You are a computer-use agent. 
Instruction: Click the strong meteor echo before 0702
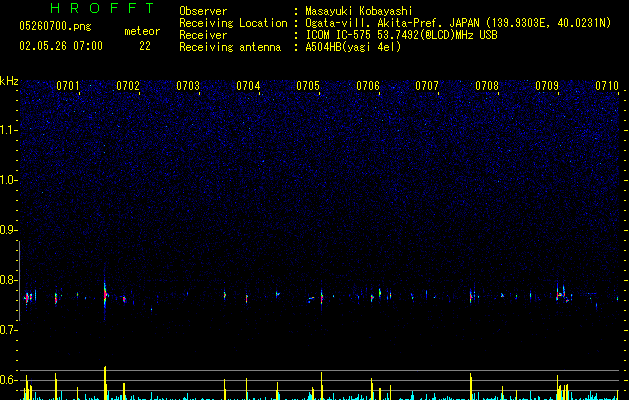[x=105, y=295]
